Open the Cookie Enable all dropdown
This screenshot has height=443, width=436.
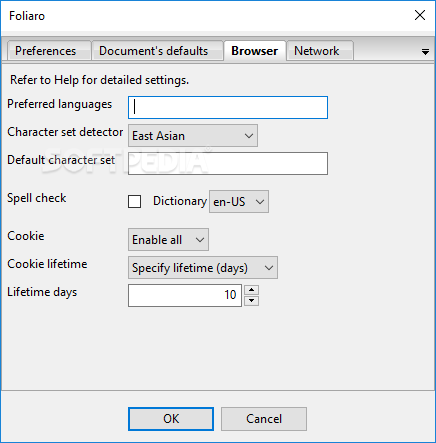point(168,240)
